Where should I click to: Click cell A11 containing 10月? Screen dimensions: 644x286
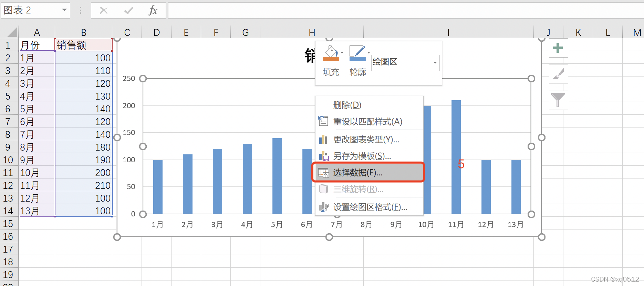(x=37, y=173)
